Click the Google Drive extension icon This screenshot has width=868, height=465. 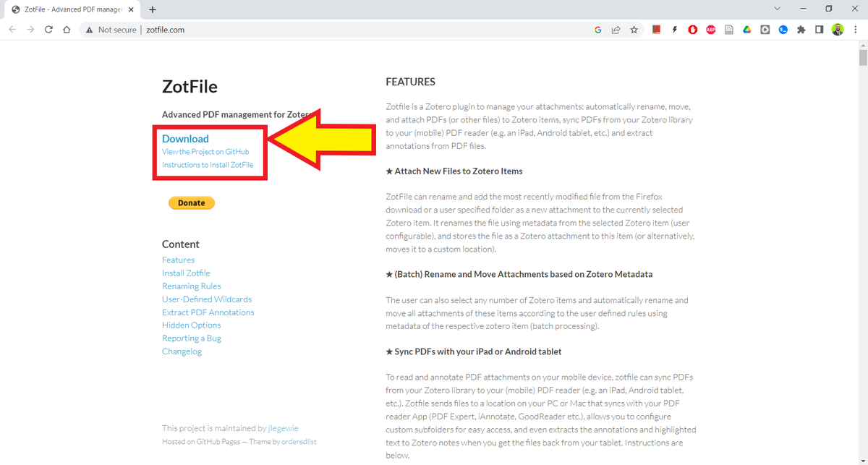(x=746, y=30)
